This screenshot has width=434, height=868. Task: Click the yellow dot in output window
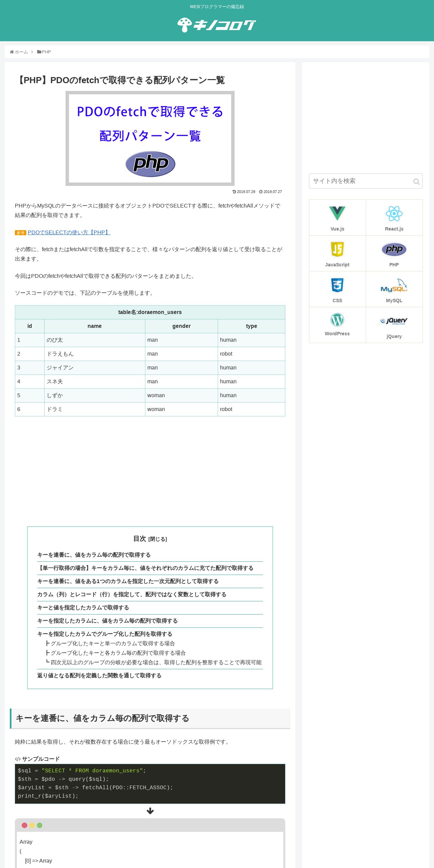pyautogui.click(x=32, y=825)
